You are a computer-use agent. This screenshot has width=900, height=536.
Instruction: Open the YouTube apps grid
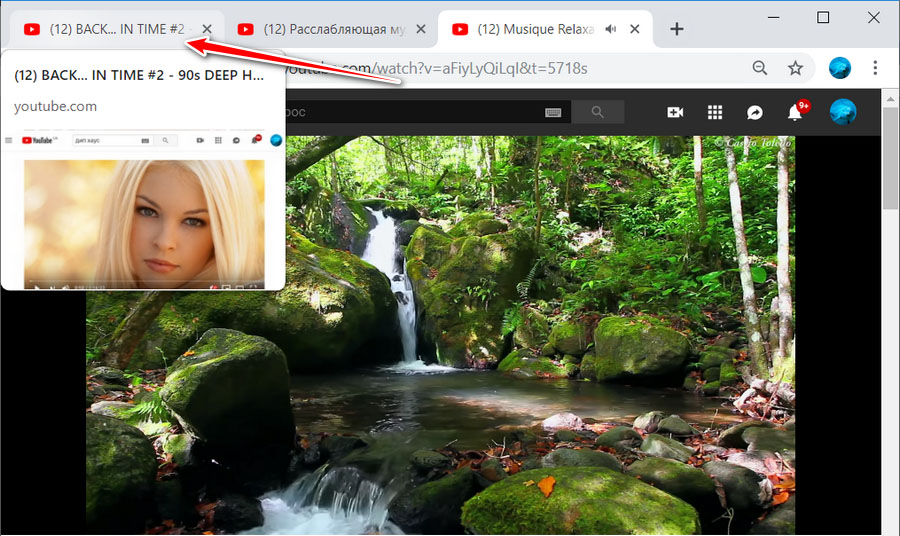(715, 113)
